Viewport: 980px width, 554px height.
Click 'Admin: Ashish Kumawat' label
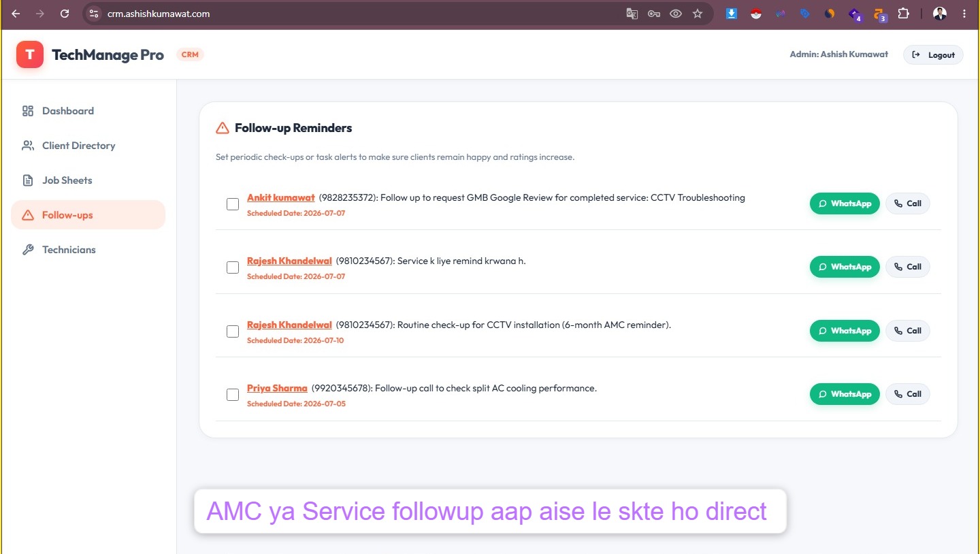tap(838, 54)
